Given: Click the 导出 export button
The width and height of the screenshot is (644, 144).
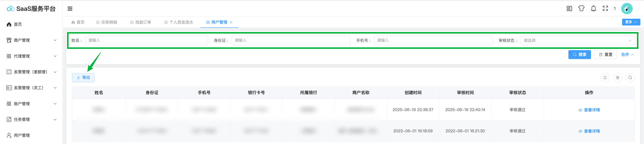Looking at the screenshot, I should 83,78.
